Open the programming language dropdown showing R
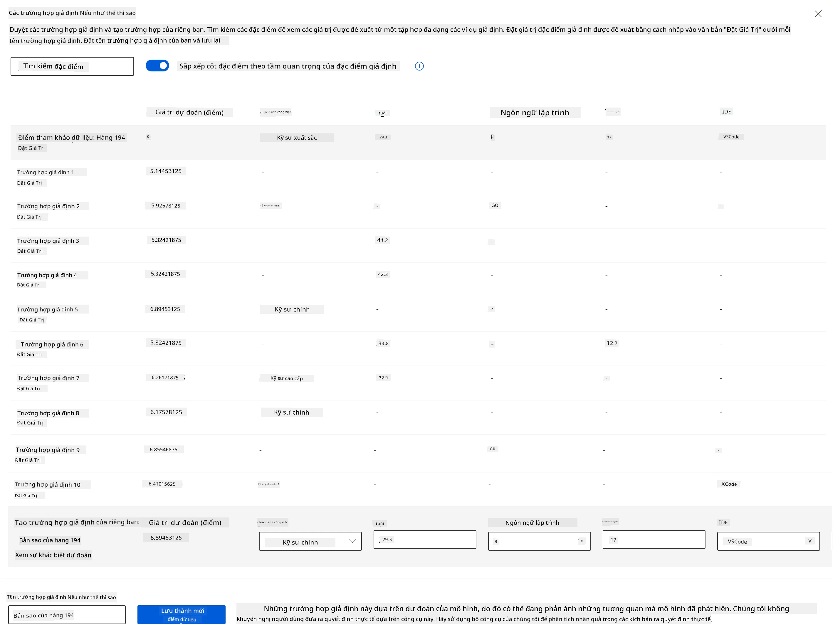 pos(539,542)
